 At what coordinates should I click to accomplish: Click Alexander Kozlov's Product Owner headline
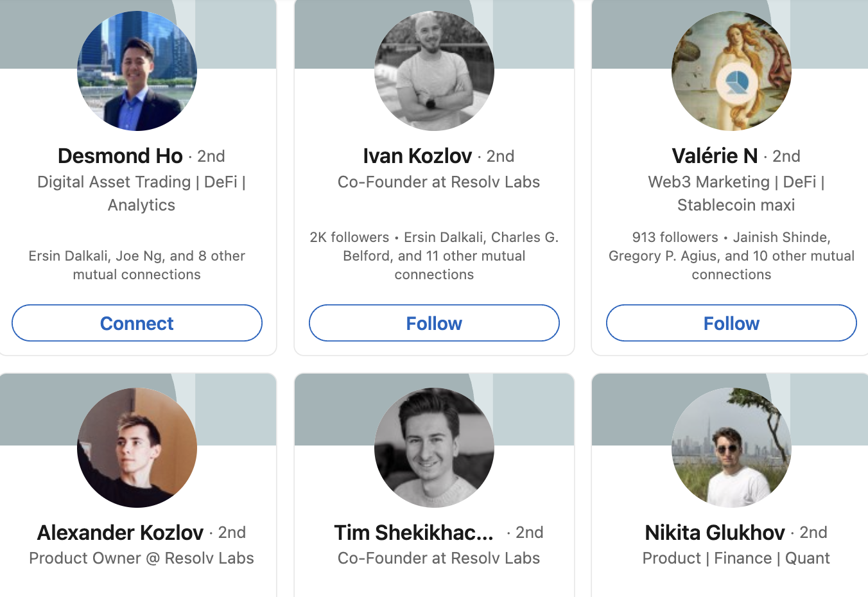141,558
